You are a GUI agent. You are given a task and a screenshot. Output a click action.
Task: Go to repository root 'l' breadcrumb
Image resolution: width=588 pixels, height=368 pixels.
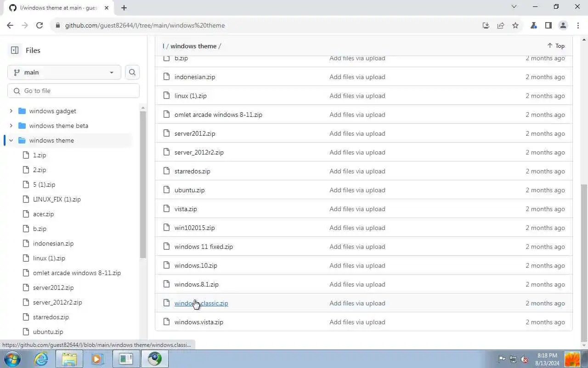[164, 46]
